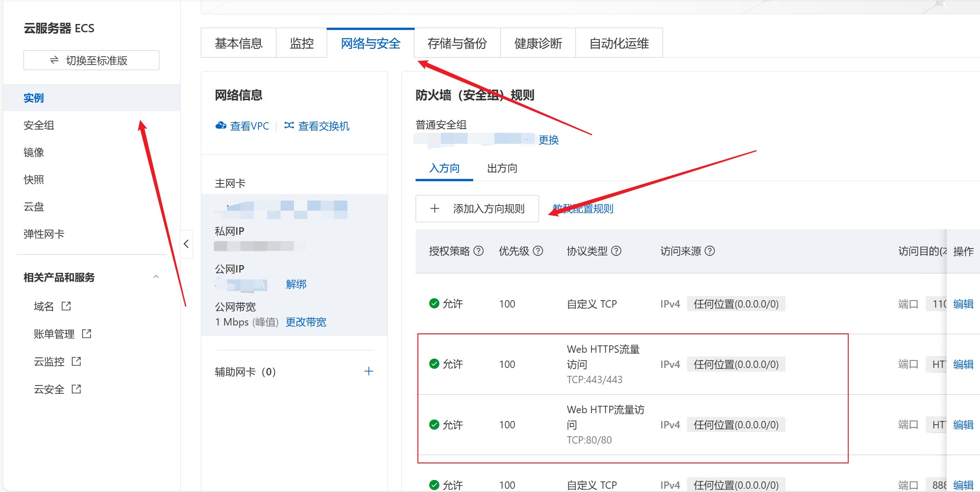Click the 辅助网卡 (0) row label
The height and width of the screenshot is (492, 980).
coord(245,372)
